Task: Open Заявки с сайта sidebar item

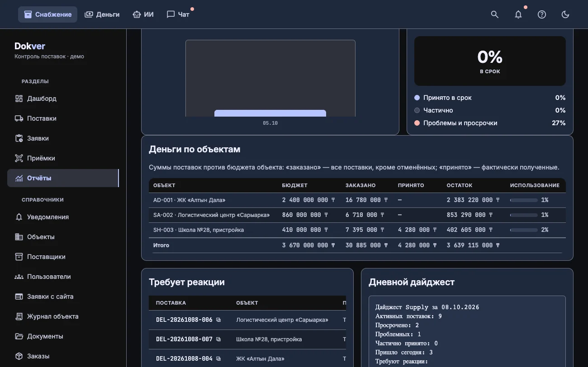Action: [x=63, y=296]
